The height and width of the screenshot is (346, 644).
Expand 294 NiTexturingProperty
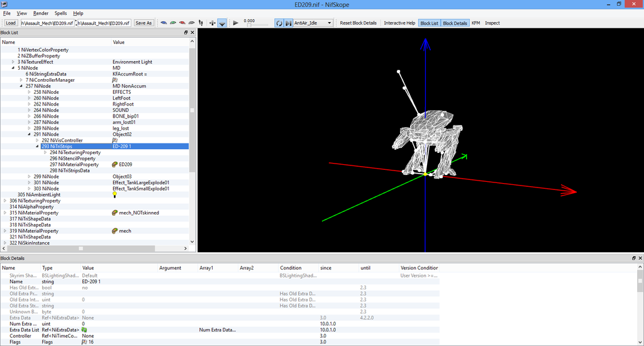coord(45,152)
